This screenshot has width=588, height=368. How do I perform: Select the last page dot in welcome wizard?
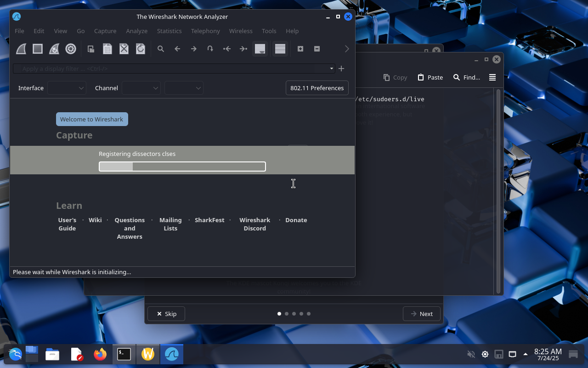pyautogui.click(x=309, y=314)
